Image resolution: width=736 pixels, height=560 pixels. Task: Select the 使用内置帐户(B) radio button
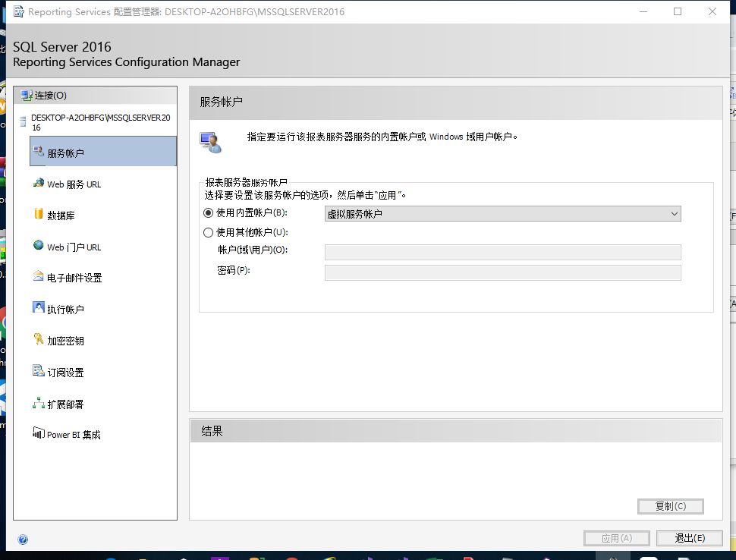(x=208, y=213)
